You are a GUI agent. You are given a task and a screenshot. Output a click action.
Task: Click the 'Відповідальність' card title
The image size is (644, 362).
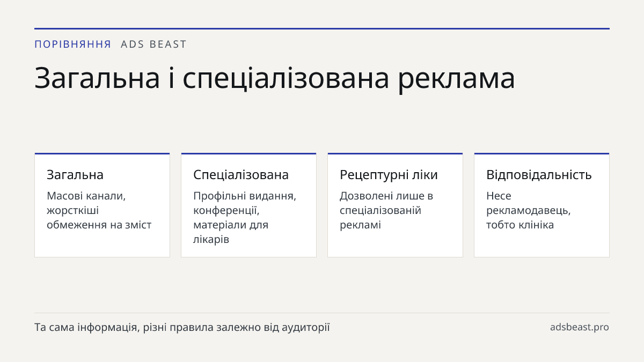(539, 175)
